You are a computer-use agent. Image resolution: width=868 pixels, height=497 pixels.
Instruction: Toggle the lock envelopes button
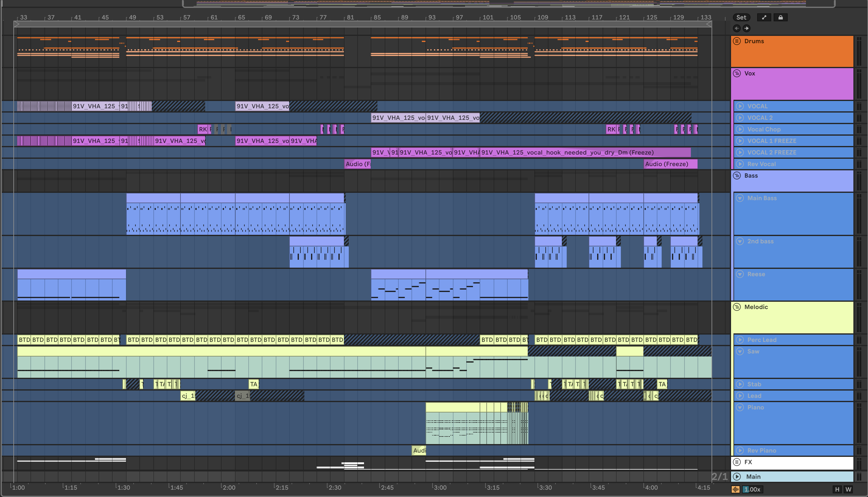(x=780, y=17)
